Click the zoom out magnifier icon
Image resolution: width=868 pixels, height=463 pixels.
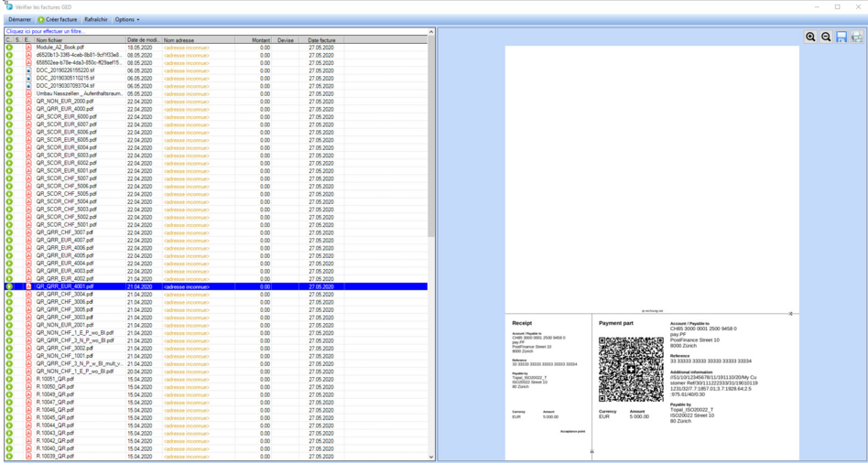(826, 37)
